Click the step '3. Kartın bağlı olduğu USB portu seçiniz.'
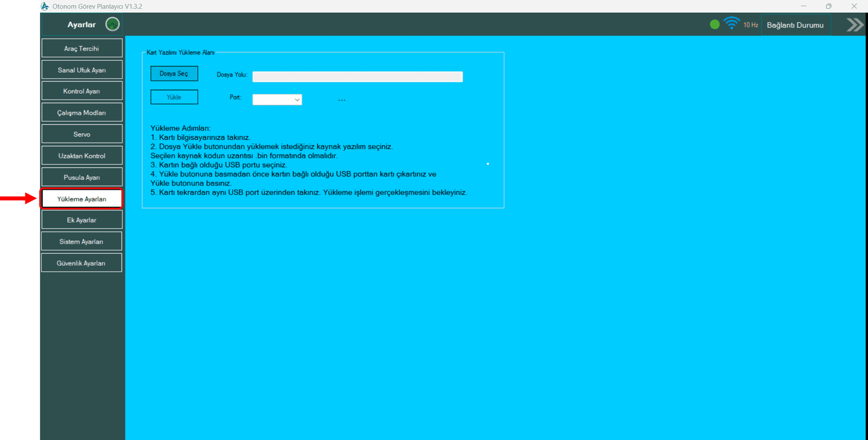The image size is (868, 440). 219,165
